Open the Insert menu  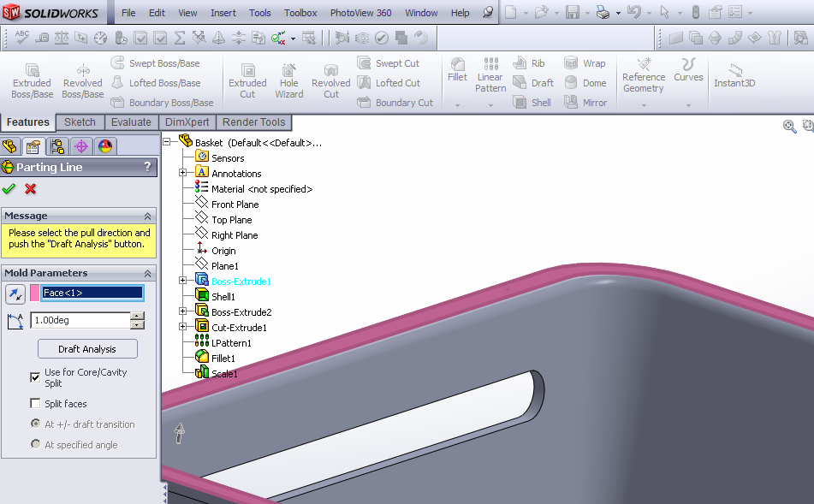(x=223, y=13)
